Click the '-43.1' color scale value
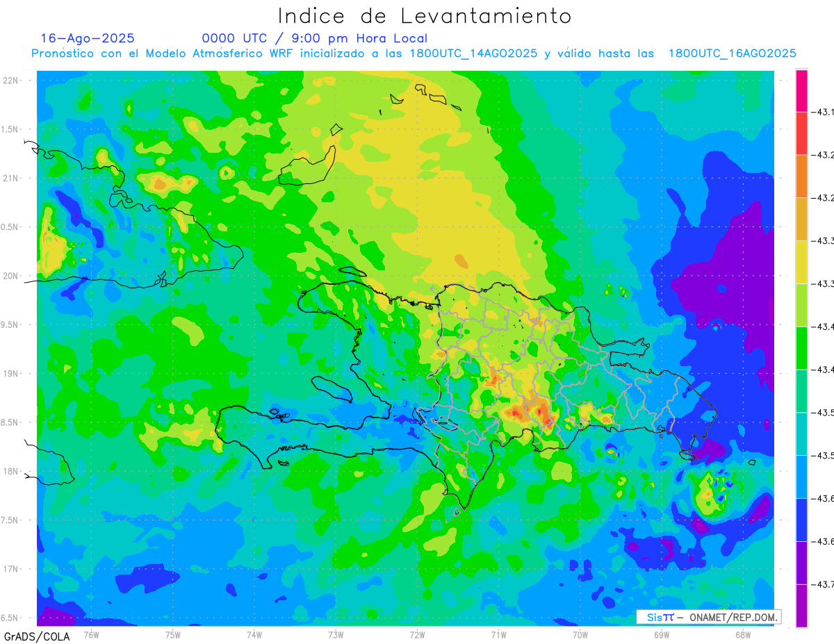The image size is (834, 644). 822,112
